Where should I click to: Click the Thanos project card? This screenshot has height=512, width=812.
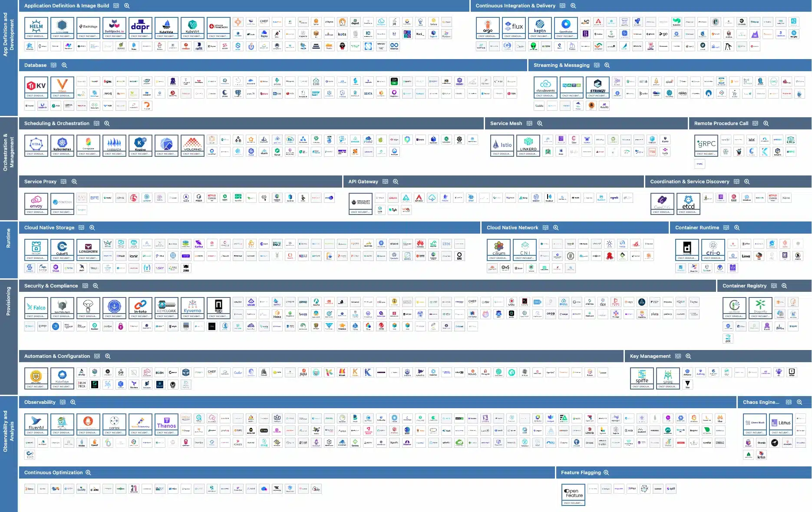pyautogui.click(x=166, y=424)
